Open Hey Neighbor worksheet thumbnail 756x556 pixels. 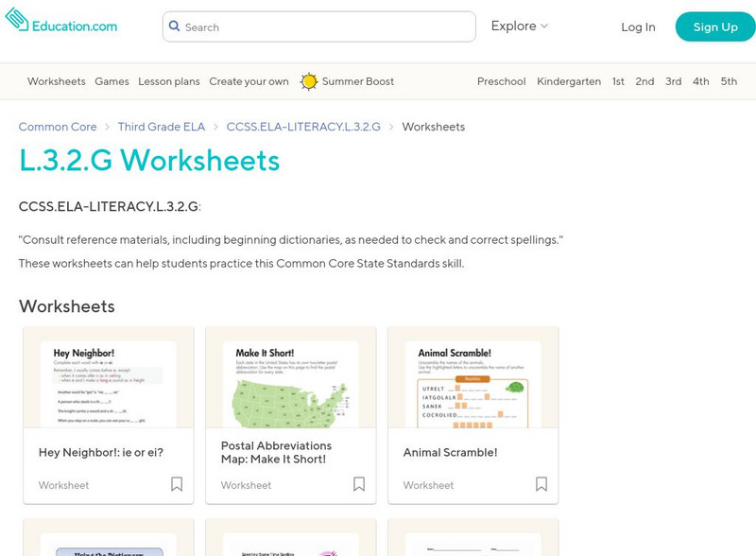(109, 377)
